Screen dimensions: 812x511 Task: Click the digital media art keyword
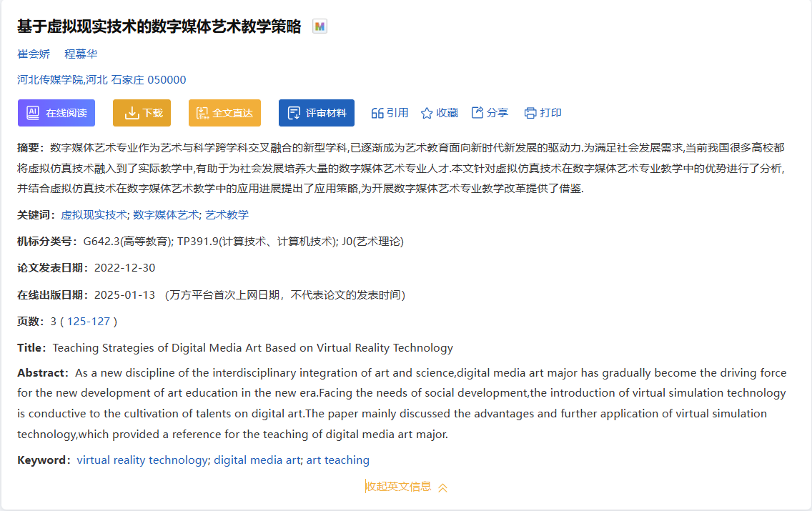point(257,460)
